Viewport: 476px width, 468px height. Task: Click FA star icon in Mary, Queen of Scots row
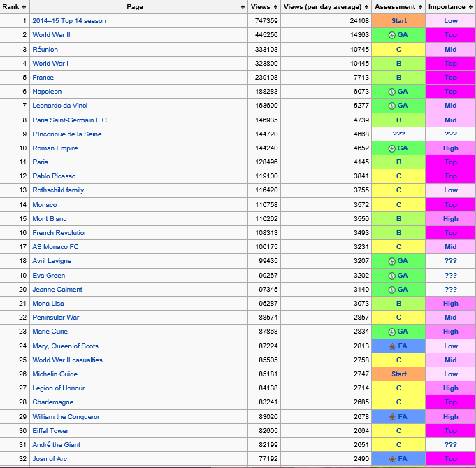[392, 346]
